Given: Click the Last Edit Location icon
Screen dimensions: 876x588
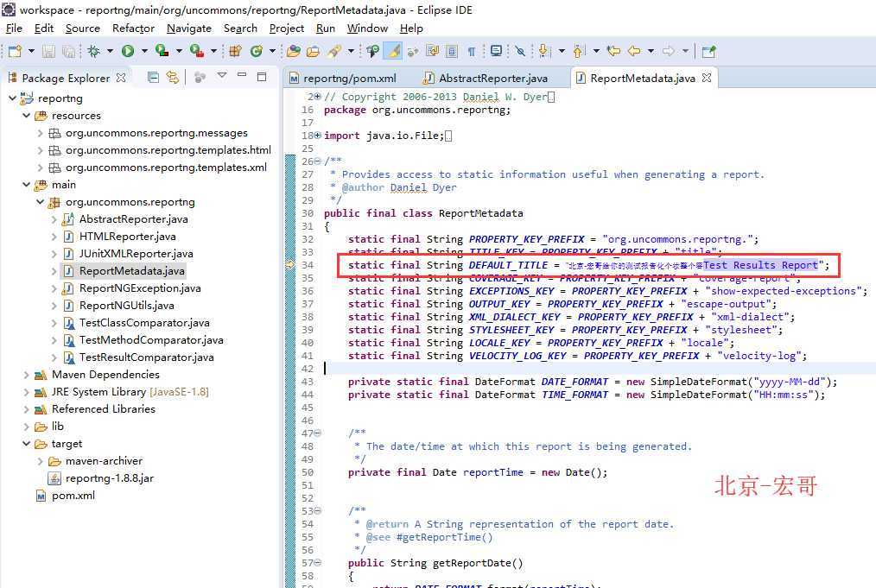Looking at the screenshot, I should coord(614,51).
